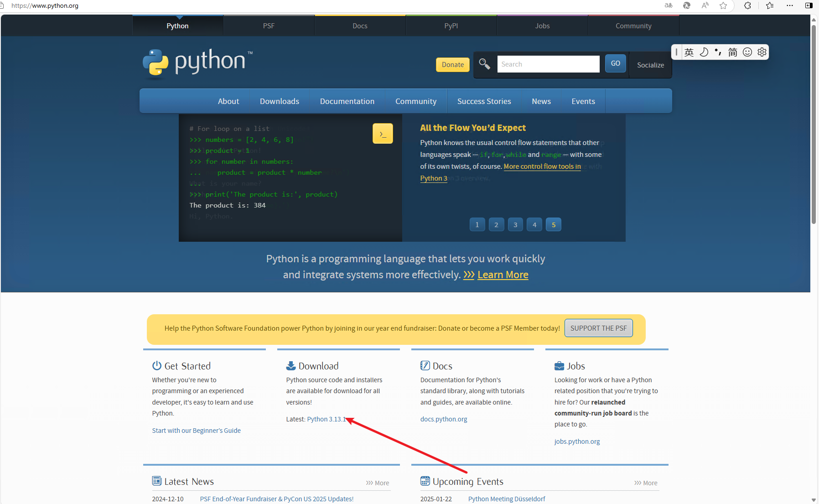Show slide 2 in the carousel
Image resolution: width=819 pixels, height=504 pixels.
click(496, 224)
